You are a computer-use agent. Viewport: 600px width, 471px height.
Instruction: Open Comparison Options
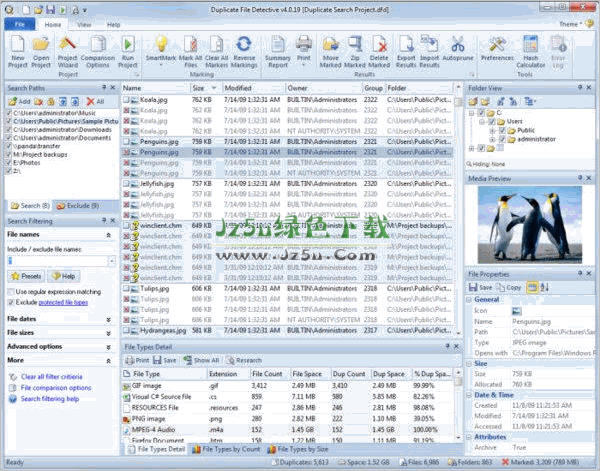(x=98, y=52)
